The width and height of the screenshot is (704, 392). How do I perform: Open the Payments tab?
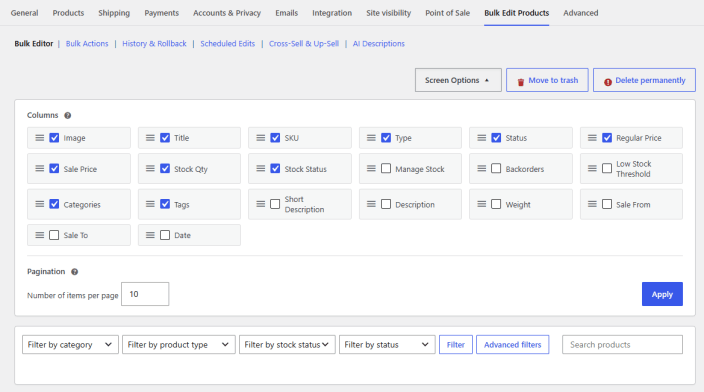click(x=162, y=13)
